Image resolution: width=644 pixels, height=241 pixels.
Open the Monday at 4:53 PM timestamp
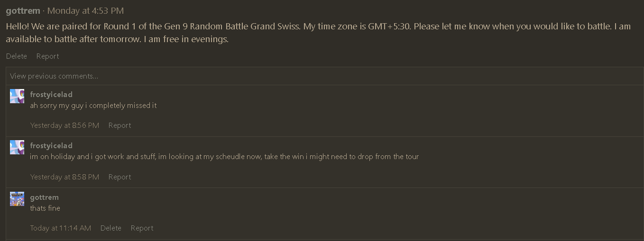click(x=85, y=11)
